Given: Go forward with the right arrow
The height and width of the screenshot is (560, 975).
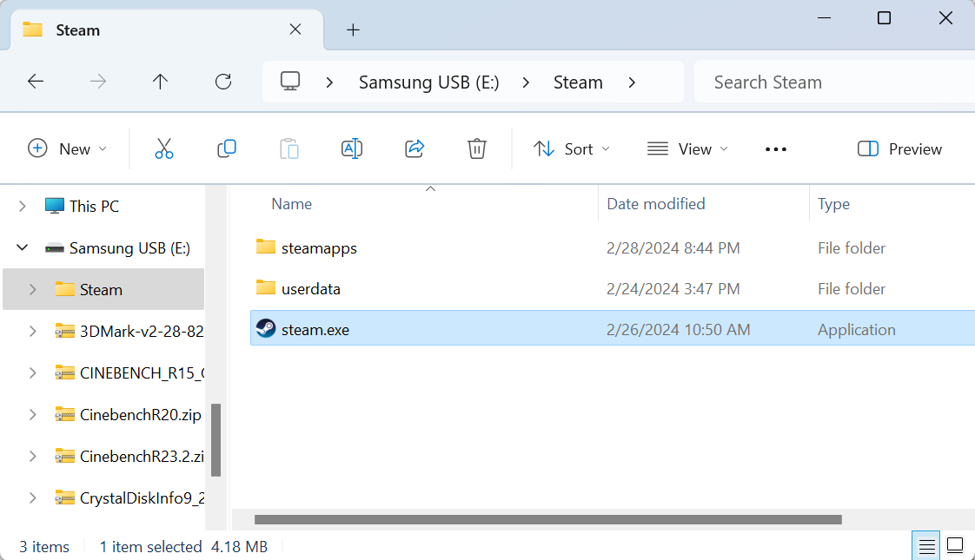Looking at the screenshot, I should (x=98, y=82).
